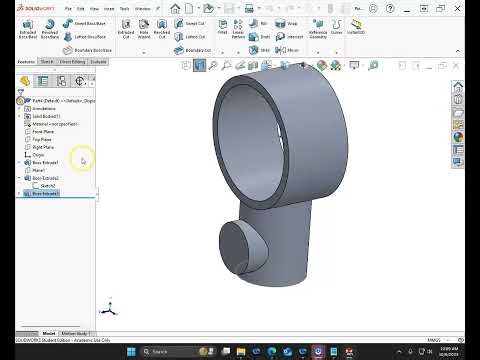480x360 pixels.
Task: Select Front Plane in feature tree
Action: (39, 132)
